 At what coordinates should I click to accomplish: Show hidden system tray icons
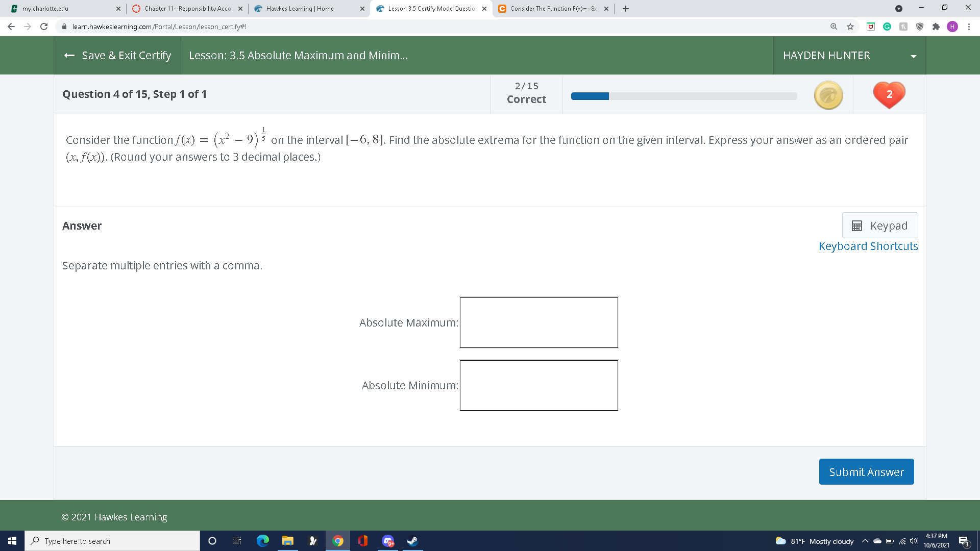pos(865,541)
